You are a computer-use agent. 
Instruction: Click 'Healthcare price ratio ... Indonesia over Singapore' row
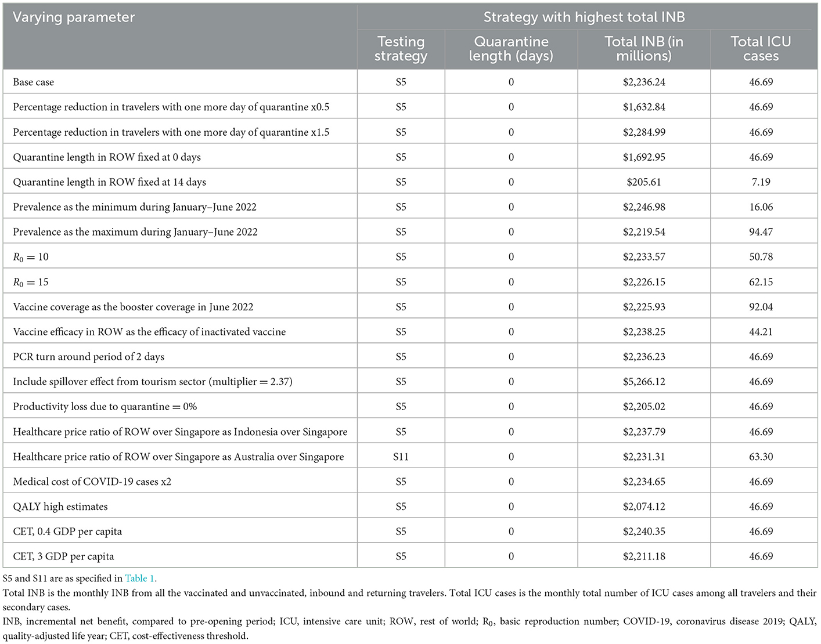180,432
